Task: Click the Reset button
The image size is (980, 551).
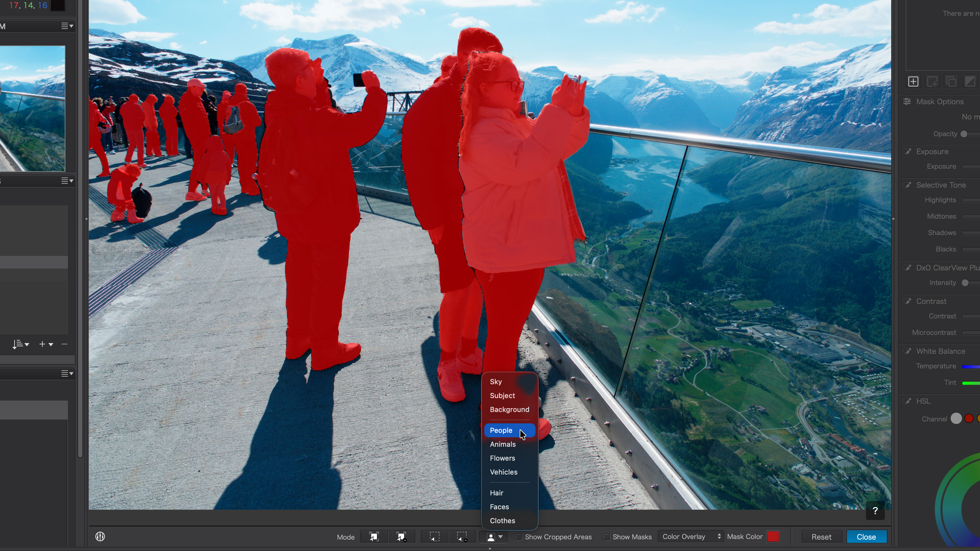Action: (821, 537)
